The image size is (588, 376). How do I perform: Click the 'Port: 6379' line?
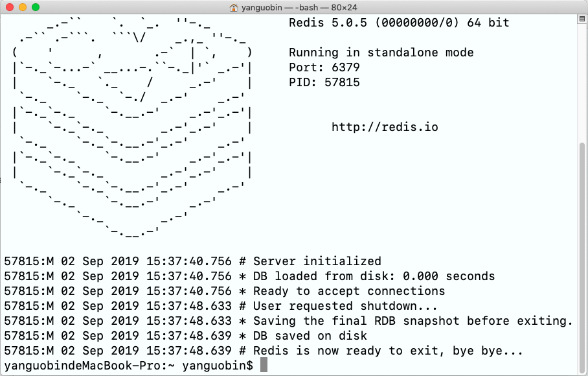point(324,67)
